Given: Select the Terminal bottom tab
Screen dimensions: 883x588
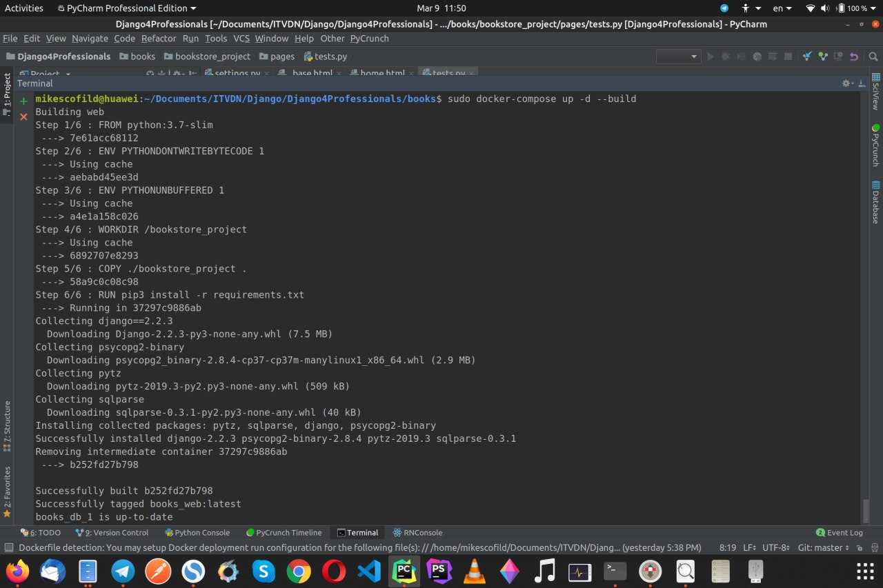Looking at the screenshot, I should coord(357,532).
